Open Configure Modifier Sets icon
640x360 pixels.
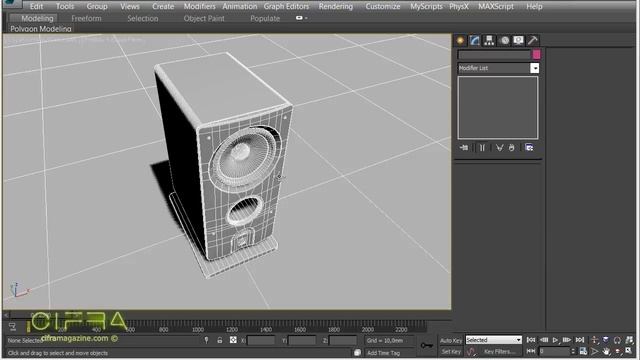pyautogui.click(x=529, y=148)
